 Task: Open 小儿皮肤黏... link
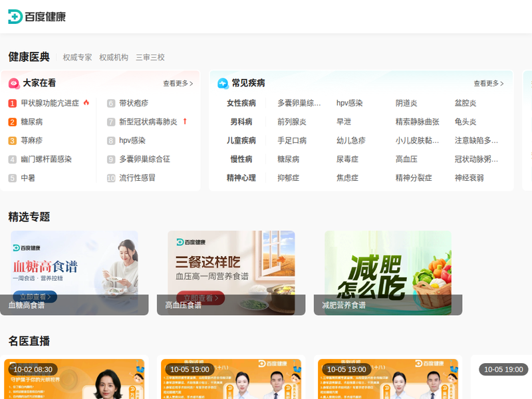pyautogui.click(x=418, y=140)
